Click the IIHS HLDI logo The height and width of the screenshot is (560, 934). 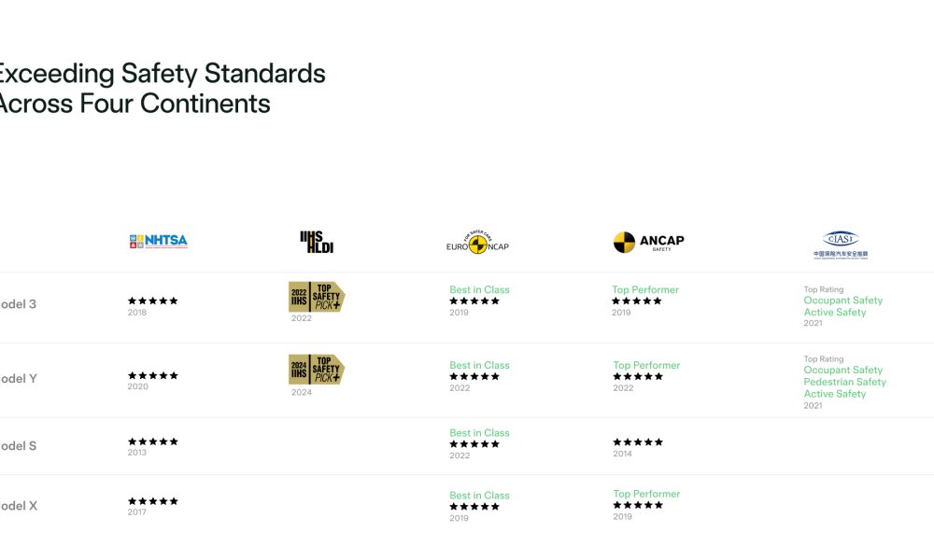click(317, 243)
